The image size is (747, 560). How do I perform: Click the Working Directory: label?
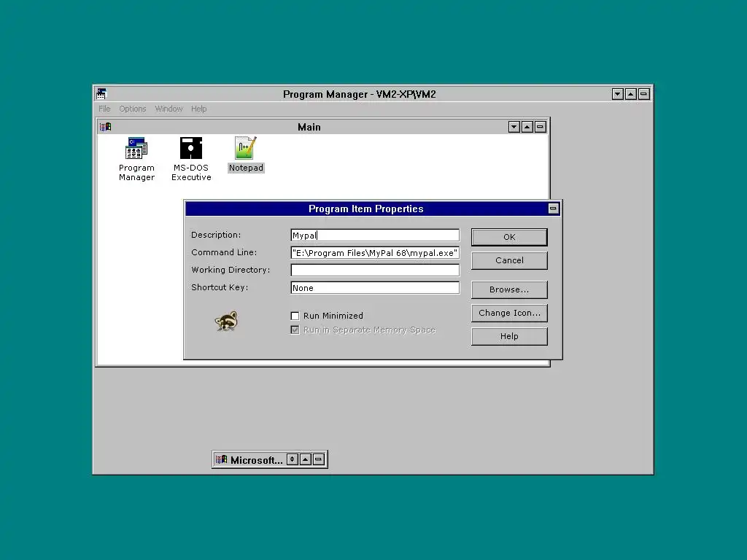coord(231,270)
